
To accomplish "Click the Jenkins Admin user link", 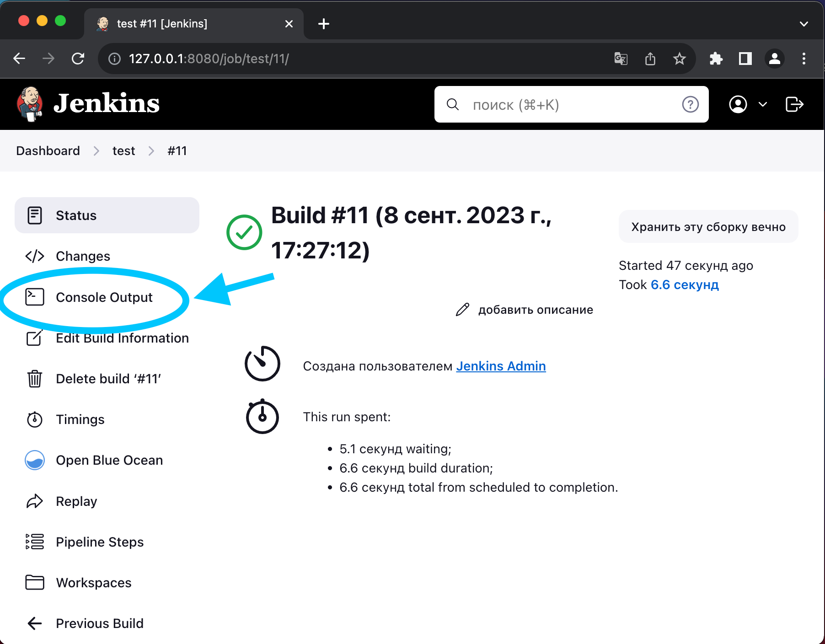I will [x=501, y=366].
